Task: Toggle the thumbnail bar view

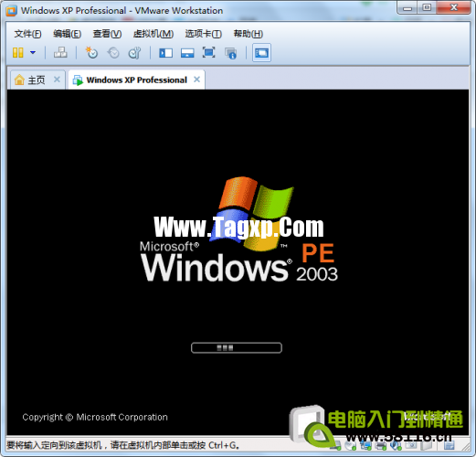Action: click(187, 53)
